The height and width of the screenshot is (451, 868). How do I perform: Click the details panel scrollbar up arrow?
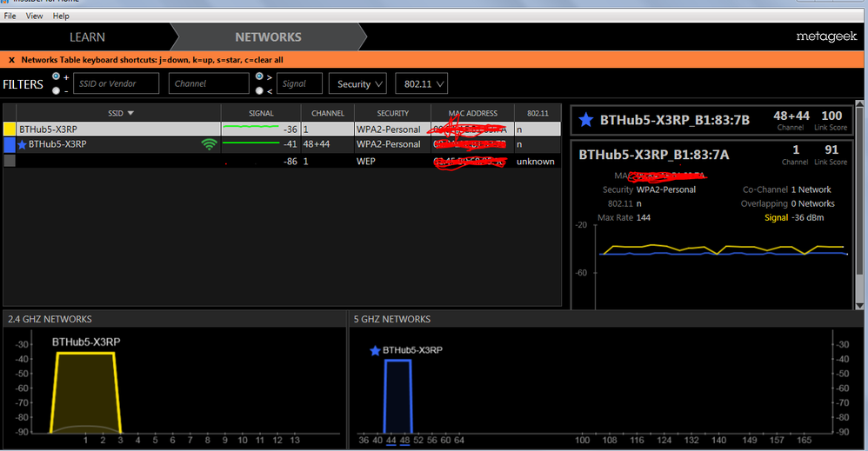click(x=859, y=104)
